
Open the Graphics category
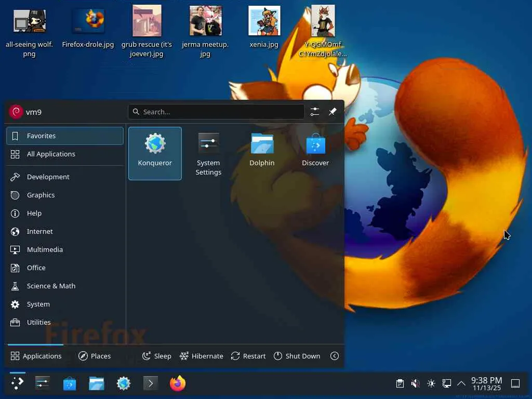click(65, 195)
